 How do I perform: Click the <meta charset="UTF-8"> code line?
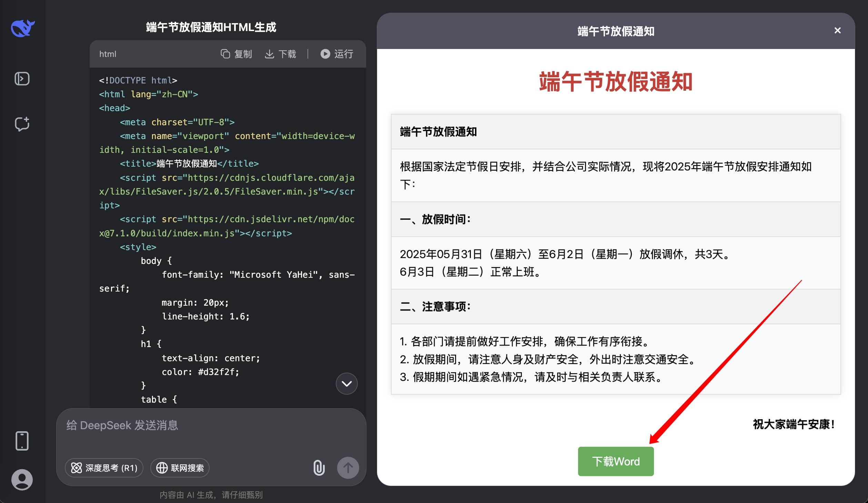coord(177,122)
